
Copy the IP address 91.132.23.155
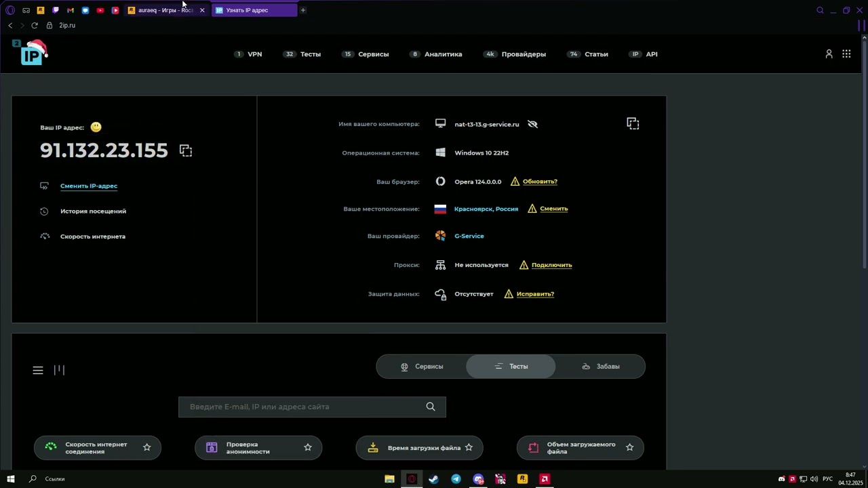(x=186, y=150)
